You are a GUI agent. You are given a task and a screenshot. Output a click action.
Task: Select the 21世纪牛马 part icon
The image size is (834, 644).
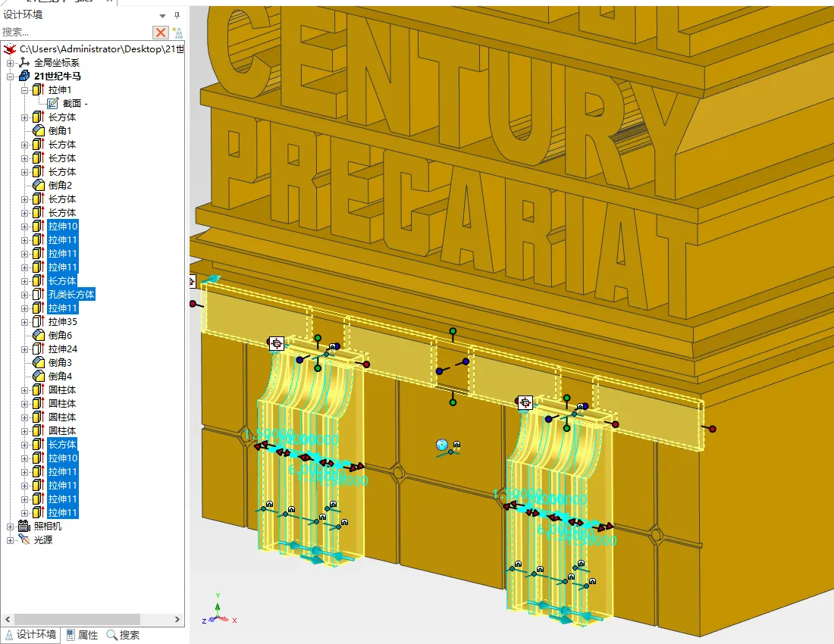tap(24, 76)
